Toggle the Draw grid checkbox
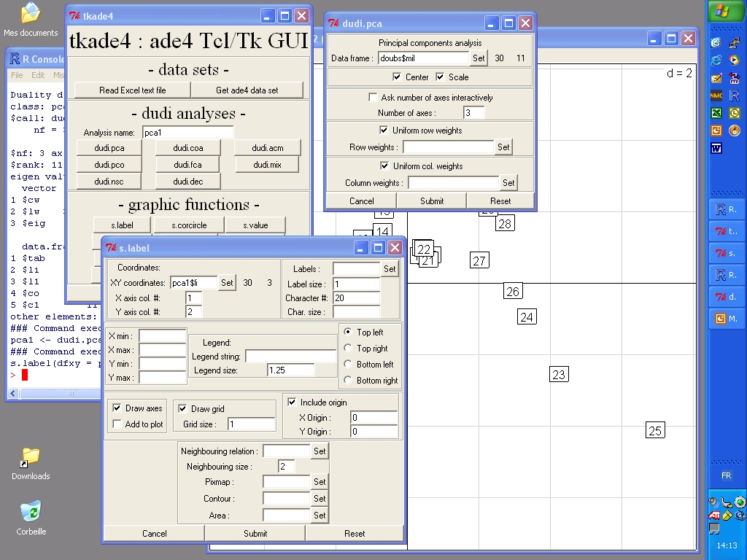 [x=183, y=409]
